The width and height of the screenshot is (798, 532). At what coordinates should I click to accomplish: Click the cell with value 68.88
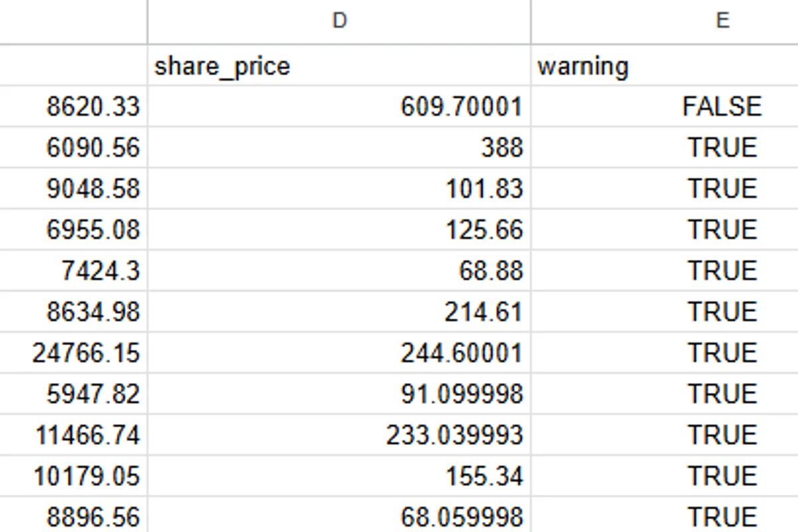tap(339, 271)
